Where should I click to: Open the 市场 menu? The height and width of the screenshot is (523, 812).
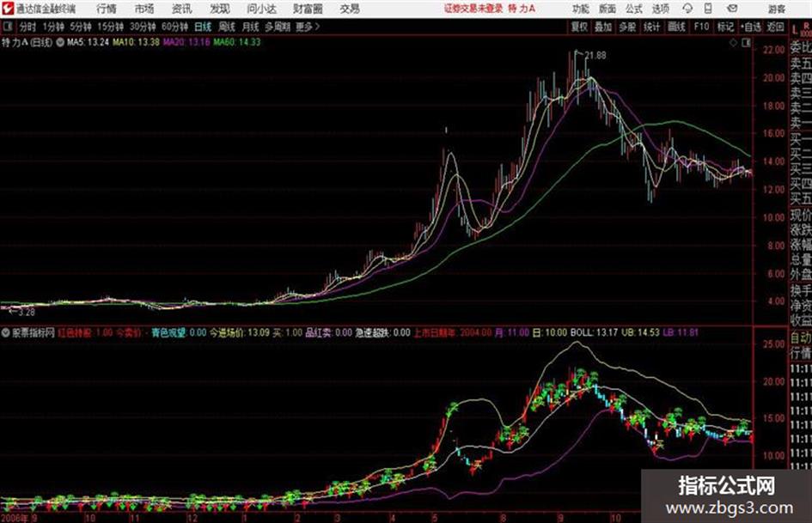pyautogui.click(x=144, y=9)
